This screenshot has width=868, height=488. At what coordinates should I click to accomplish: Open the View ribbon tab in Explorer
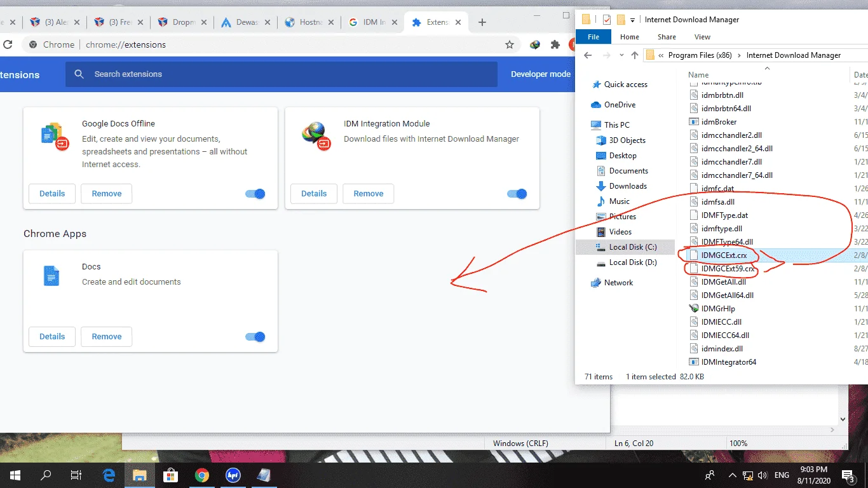702,37
